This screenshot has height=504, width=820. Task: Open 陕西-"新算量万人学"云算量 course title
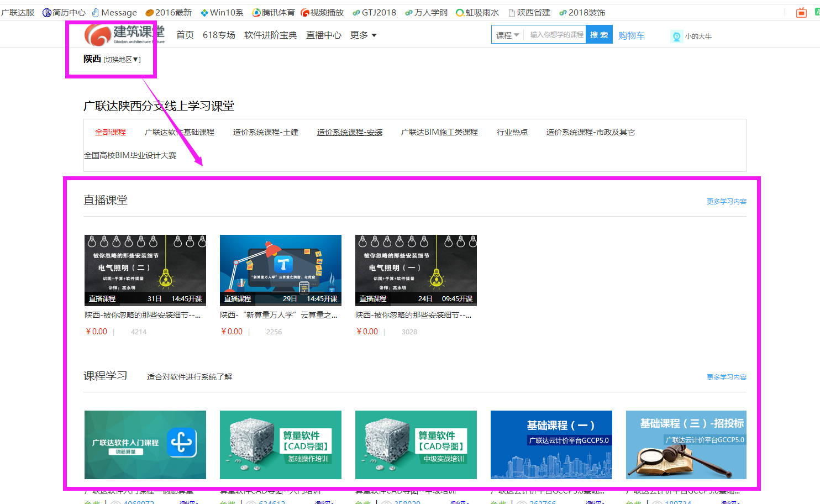(x=278, y=315)
